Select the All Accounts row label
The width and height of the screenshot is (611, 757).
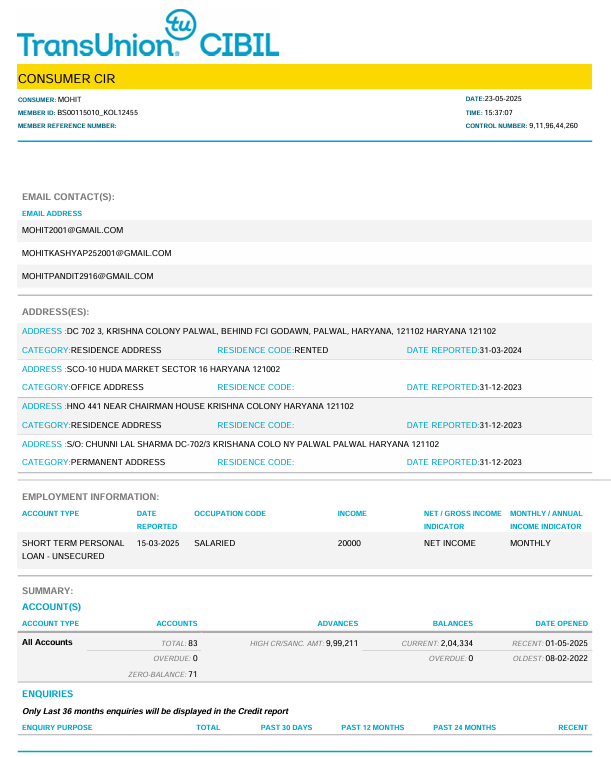47,642
